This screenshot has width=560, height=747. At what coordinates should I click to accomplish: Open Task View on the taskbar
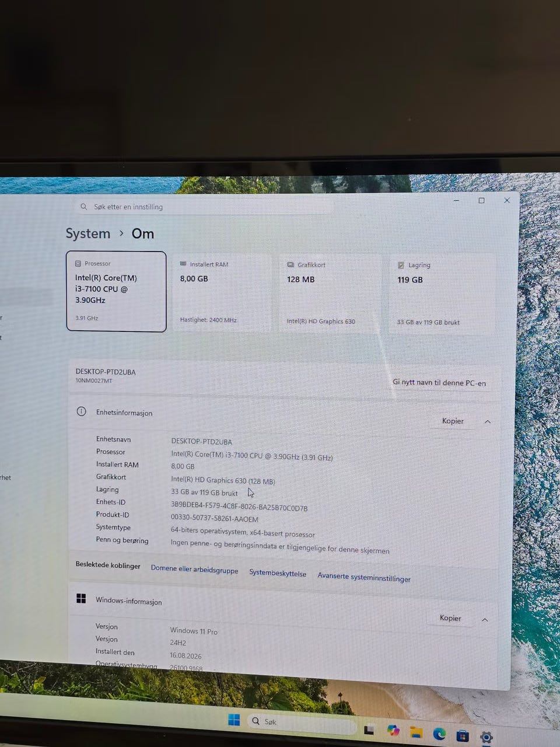click(369, 729)
